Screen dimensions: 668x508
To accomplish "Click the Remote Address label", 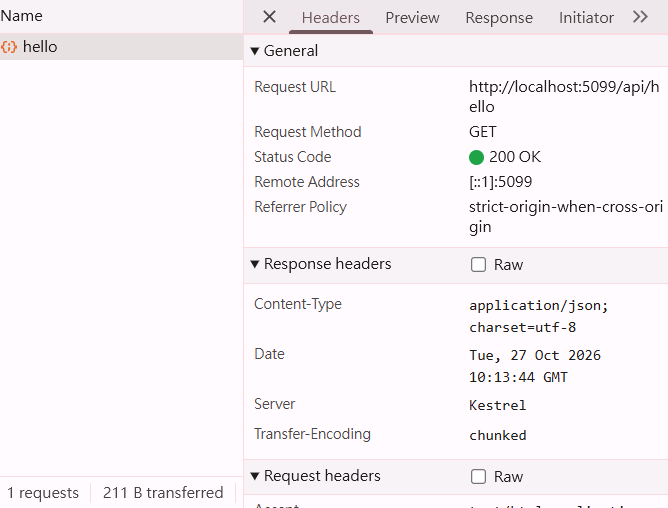I will 307,182.
